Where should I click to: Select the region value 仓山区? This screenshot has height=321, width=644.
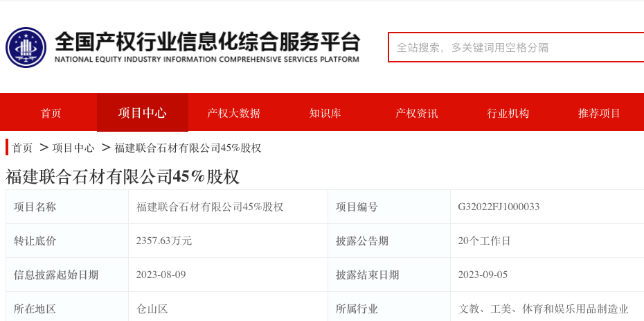(152, 309)
